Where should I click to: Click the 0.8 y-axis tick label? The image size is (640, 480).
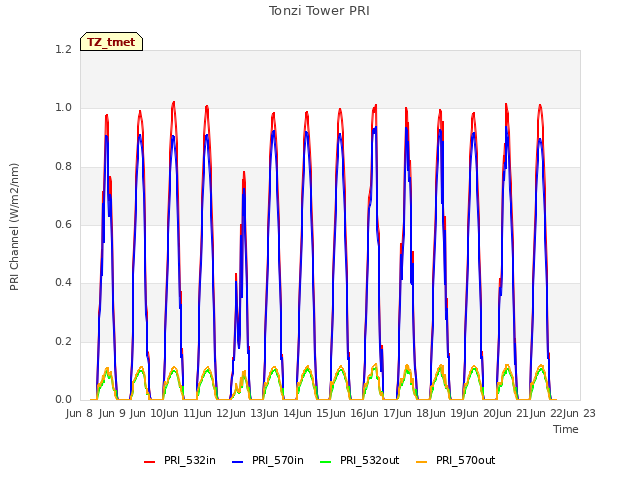click(x=63, y=166)
